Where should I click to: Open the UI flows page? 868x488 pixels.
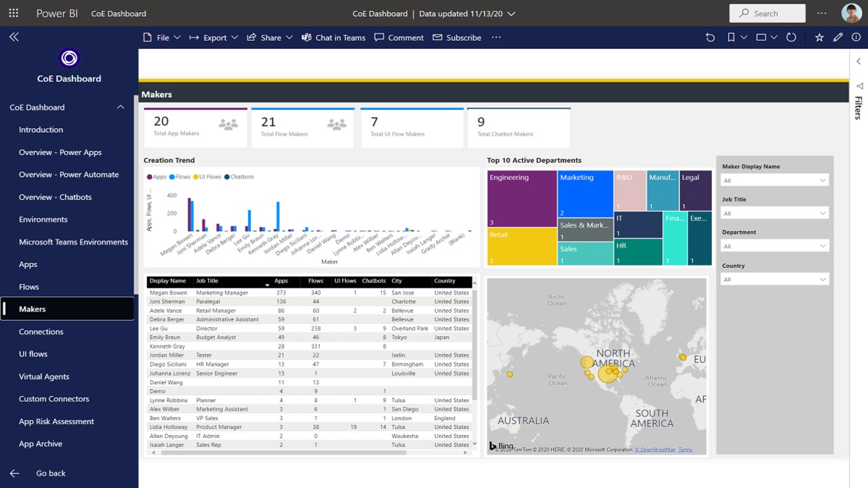tap(33, 354)
